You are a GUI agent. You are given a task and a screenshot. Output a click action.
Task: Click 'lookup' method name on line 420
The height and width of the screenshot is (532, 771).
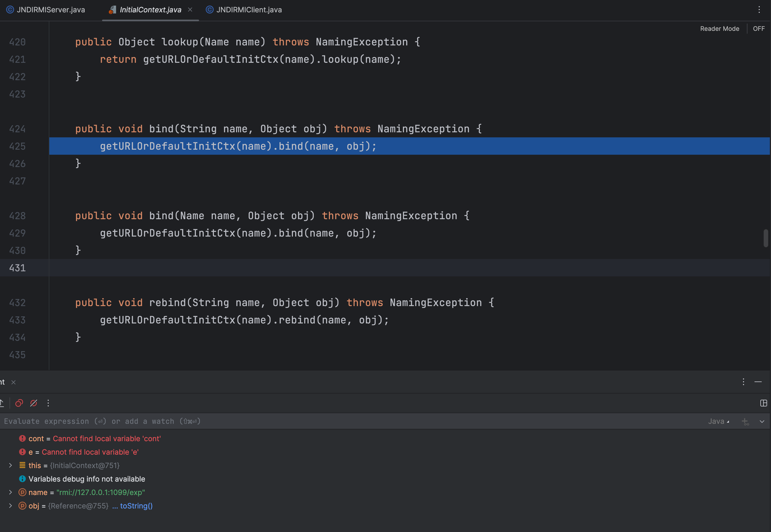tap(180, 42)
